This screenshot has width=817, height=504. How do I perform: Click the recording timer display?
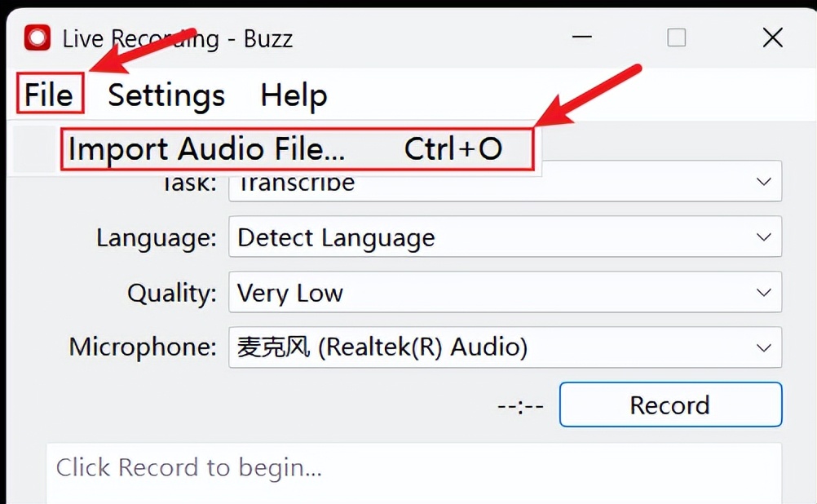coord(520,405)
